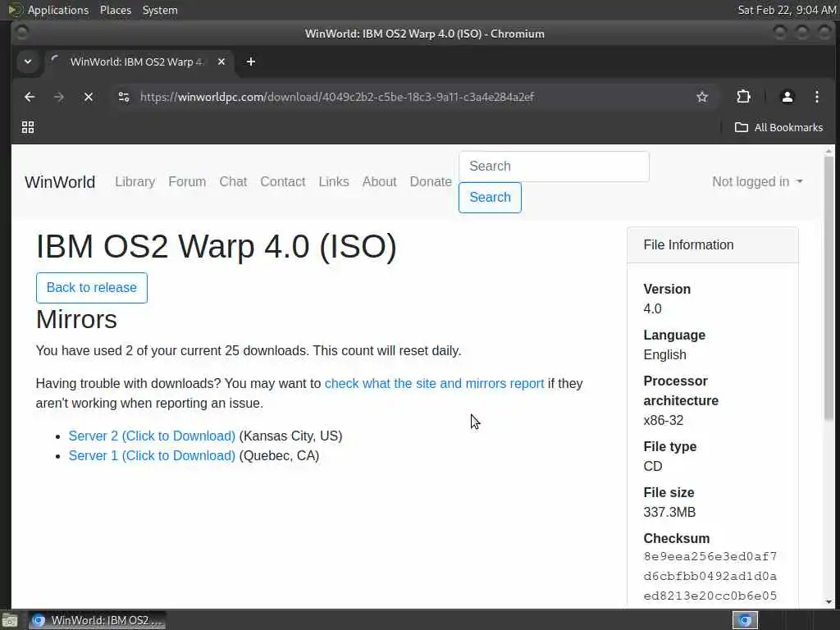Image resolution: width=840 pixels, height=630 pixels.
Task: Download from Server 2 Kansas City mirror
Action: pos(152,436)
